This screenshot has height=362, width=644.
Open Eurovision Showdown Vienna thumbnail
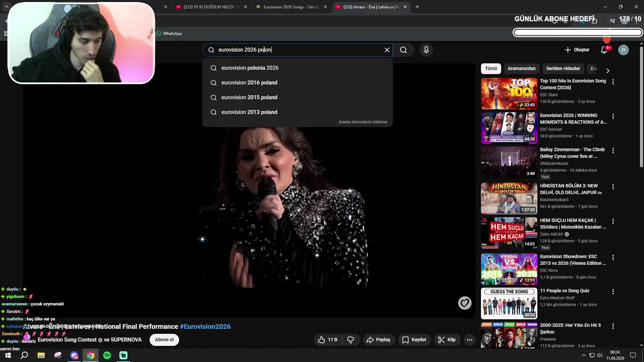click(509, 269)
